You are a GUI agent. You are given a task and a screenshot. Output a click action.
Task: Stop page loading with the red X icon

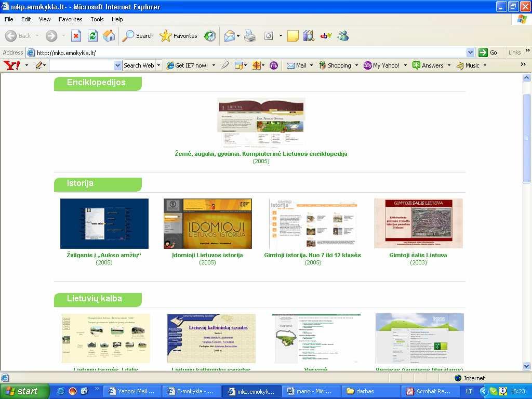point(76,36)
